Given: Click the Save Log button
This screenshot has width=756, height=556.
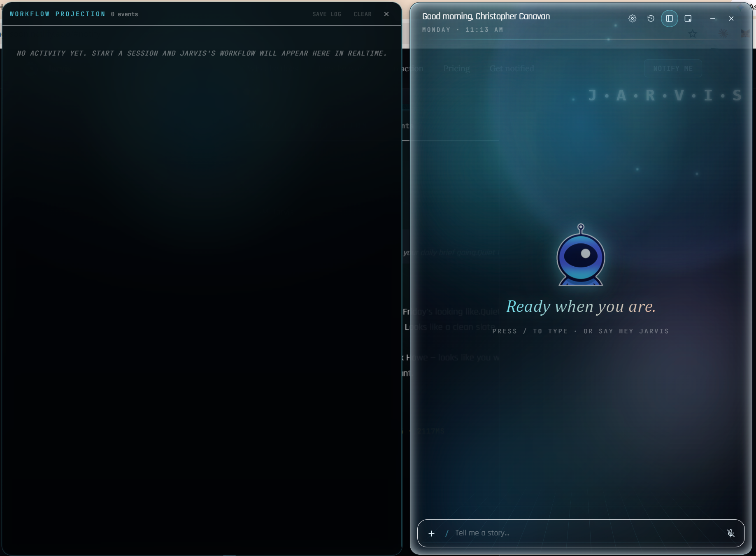Looking at the screenshot, I should 327,14.
